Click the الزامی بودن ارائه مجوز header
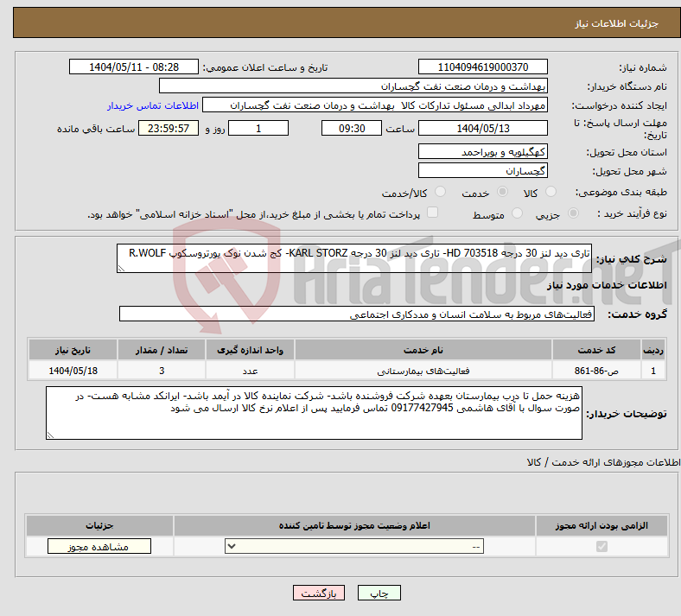681x616 pixels. click(601, 525)
